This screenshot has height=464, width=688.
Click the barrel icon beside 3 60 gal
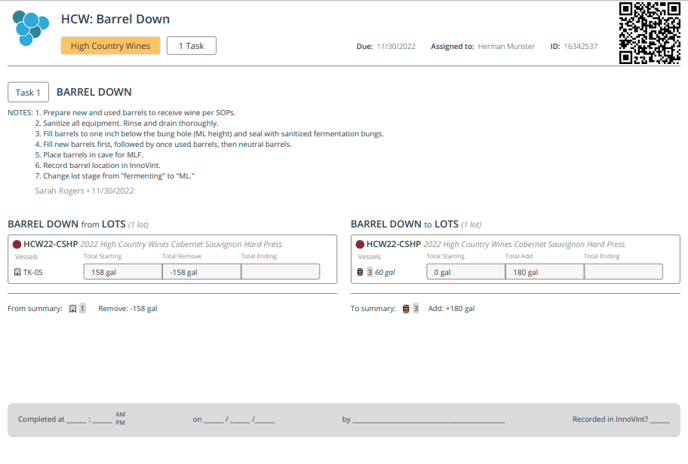coord(360,272)
